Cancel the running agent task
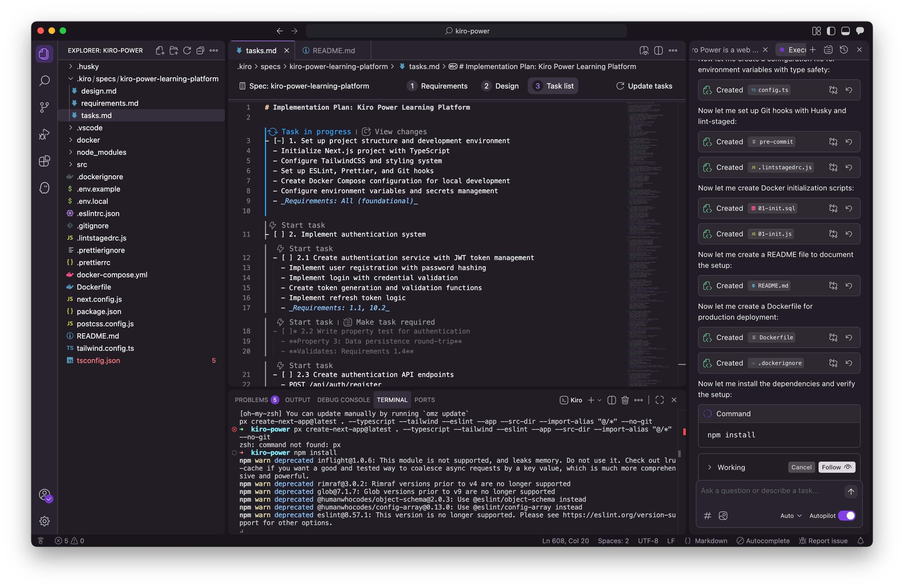Screen dimensions: 904x588 801,467
